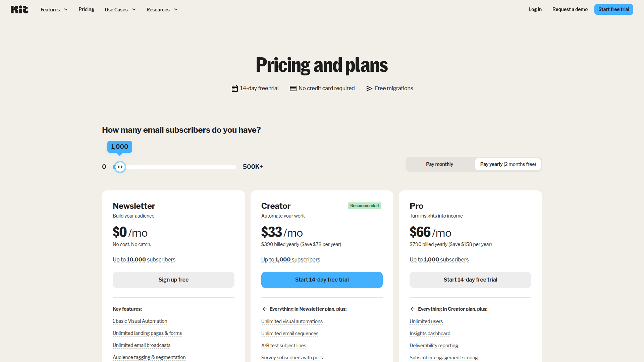Click Log in
Image resolution: width=644 pixels, height=362 pixels.
tap(535, 9)
